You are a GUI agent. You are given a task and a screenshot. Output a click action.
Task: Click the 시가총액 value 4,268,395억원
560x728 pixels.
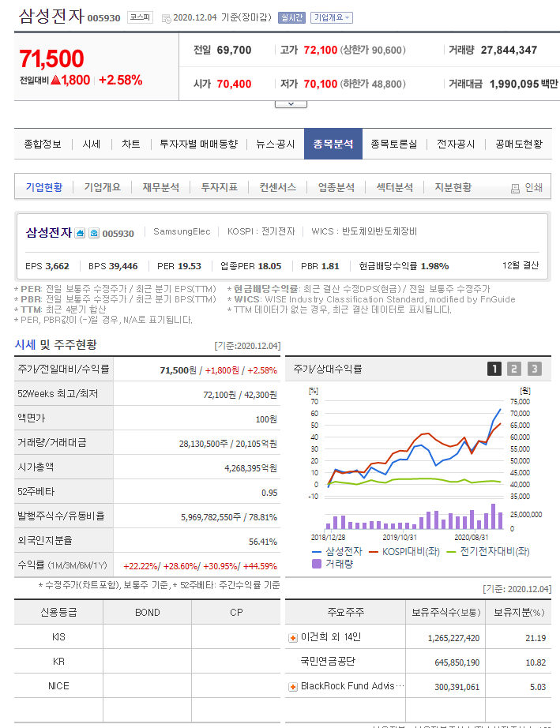250,468
